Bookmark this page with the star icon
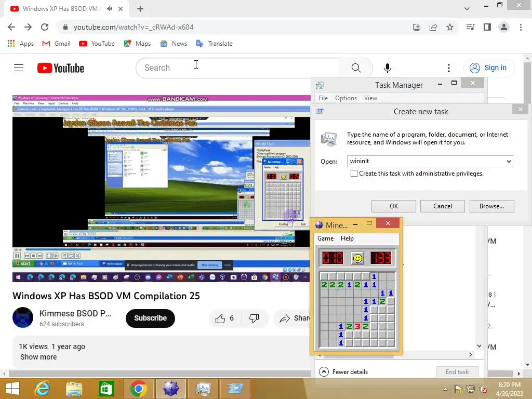 (450, 27)
